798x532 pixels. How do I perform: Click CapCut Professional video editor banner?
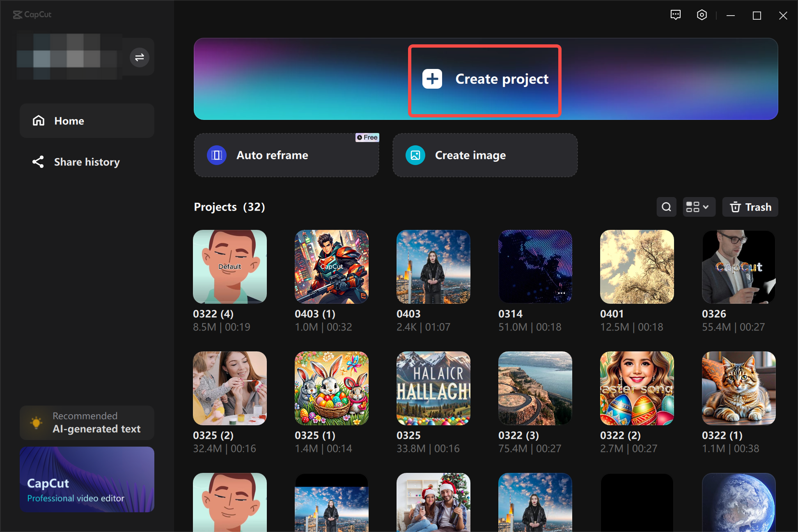(x=87, y=479)
